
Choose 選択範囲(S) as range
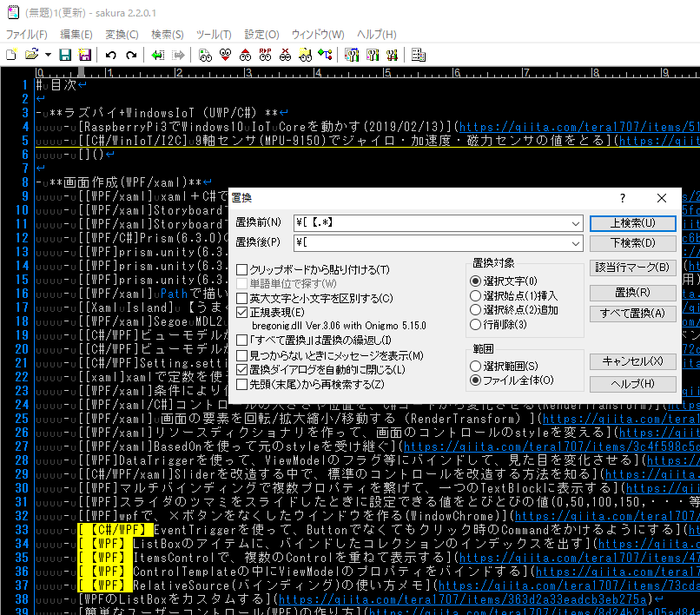(475, 367)
